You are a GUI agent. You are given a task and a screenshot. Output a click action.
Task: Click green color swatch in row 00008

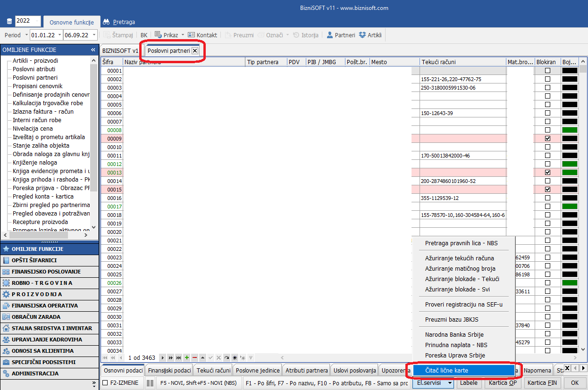coord(570,130)
